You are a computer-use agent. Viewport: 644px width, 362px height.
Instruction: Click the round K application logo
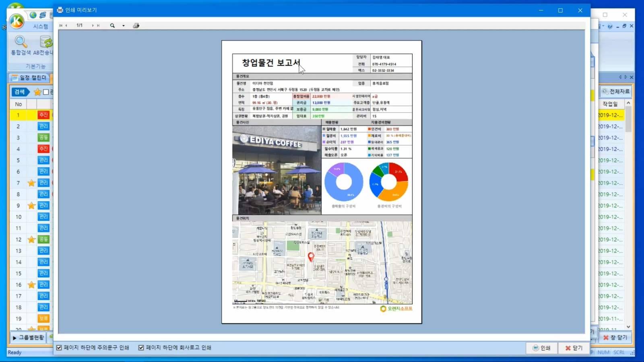coord(17,21)
